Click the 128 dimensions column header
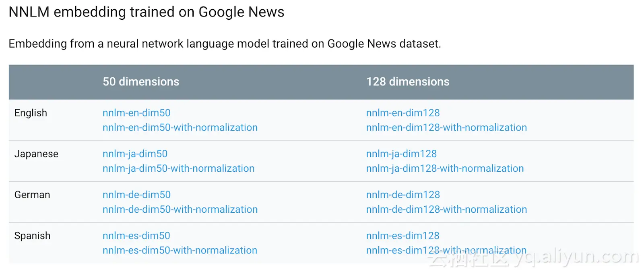 point(408,82)
